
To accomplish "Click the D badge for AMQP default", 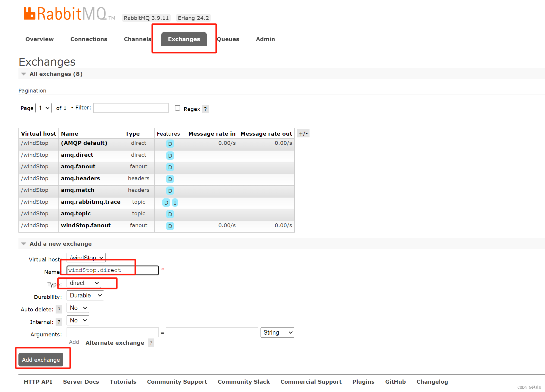I will [x=170, y=144].
